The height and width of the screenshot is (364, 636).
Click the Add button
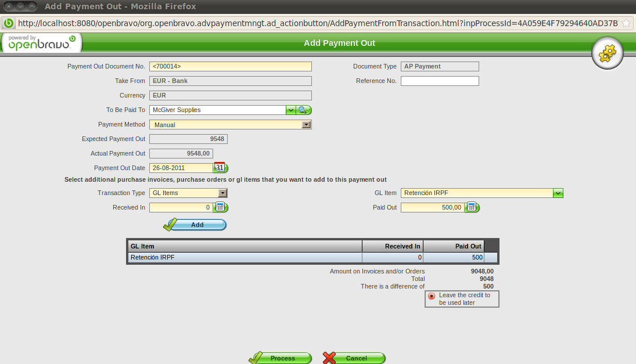tap(195, 225)
